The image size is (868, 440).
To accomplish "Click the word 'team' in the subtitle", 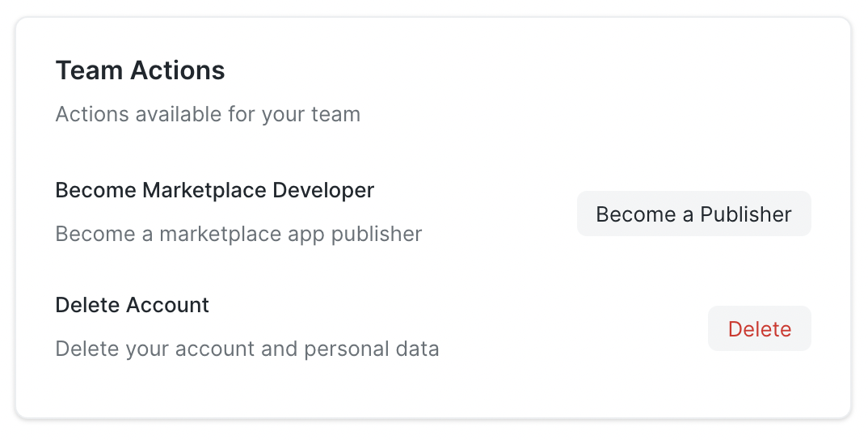I will pyautogui.click(x=335, y=114).
